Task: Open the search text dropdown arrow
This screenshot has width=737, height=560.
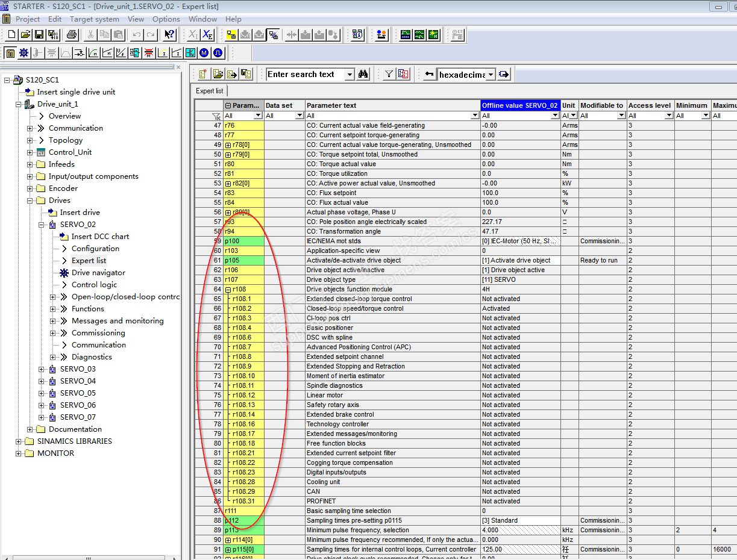Action: pos(350,75)
